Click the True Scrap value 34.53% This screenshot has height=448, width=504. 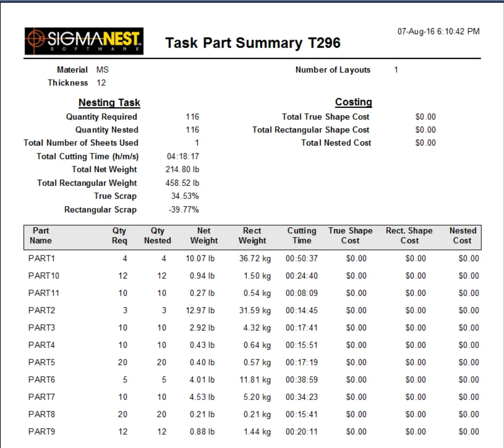[185, 196]
